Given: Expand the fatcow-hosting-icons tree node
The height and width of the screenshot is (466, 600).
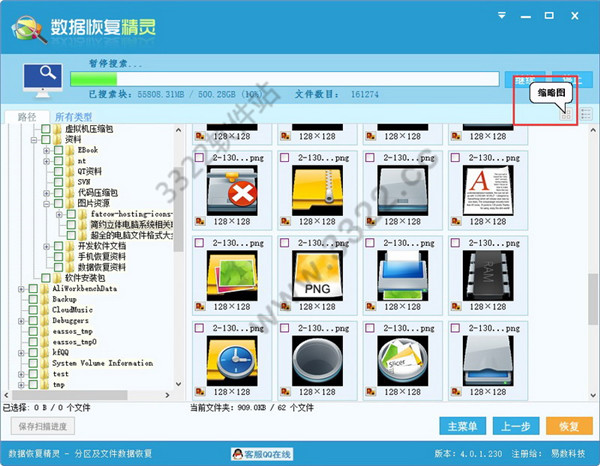Looking at the screenshot, I should [x=59, y=214].
